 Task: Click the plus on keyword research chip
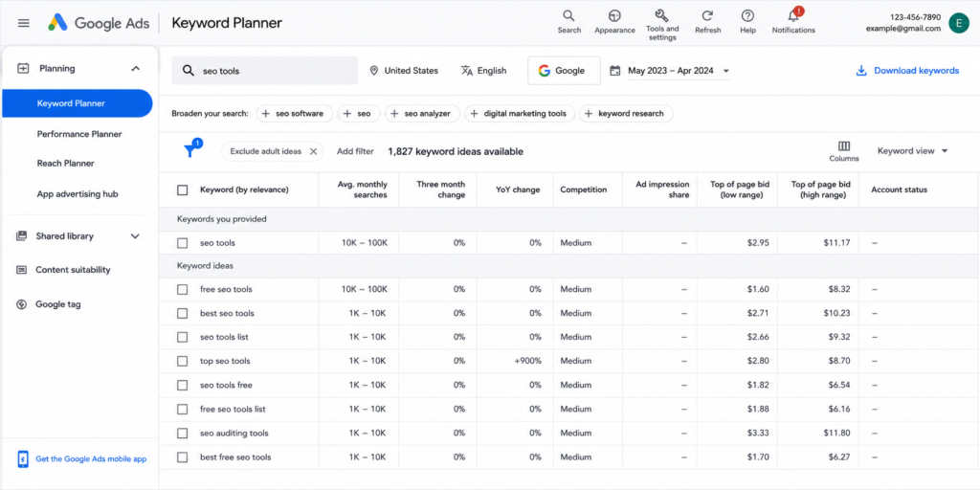tap(589, 114)
